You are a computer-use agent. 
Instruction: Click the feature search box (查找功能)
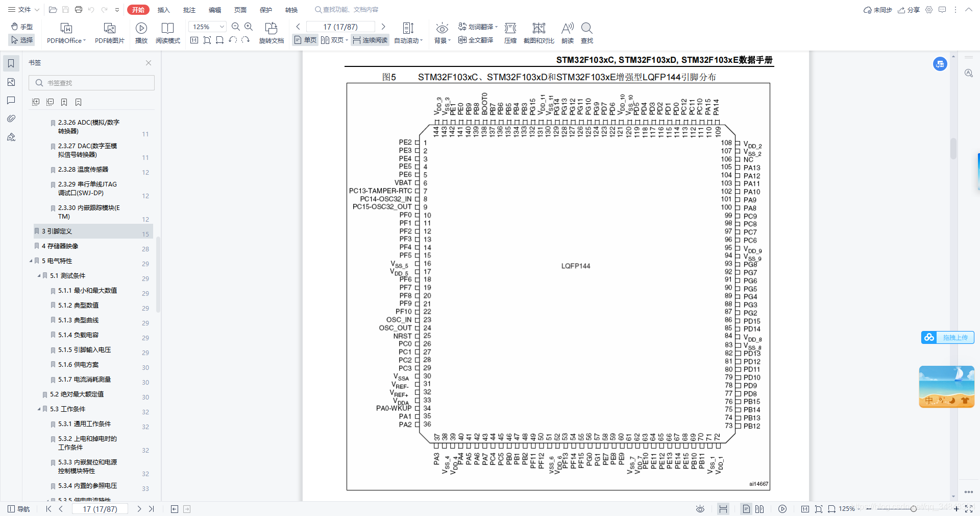pos(347,10)
